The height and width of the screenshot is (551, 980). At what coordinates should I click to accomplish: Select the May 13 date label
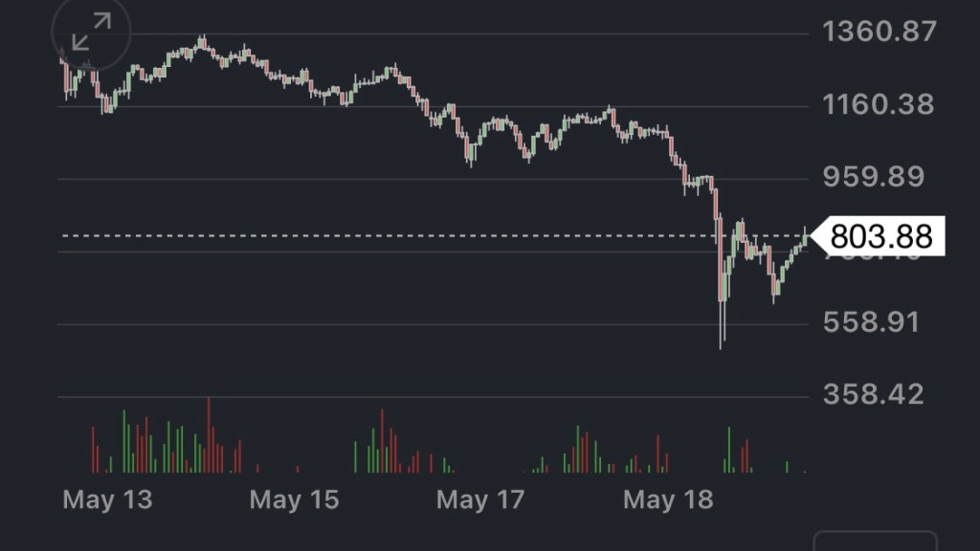(107, 499)
